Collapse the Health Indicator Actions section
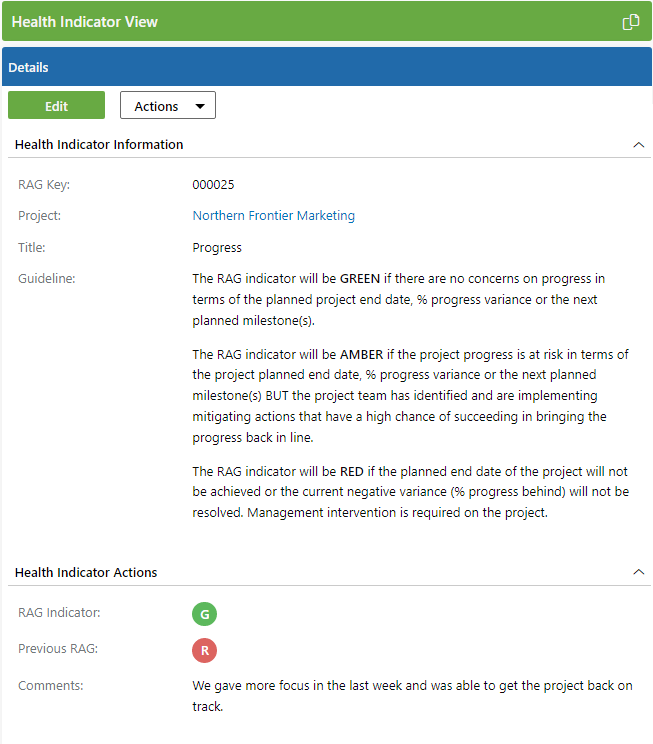Image resolution: width=653 pixels, height=744 pixels. click(x=639, y=573)
